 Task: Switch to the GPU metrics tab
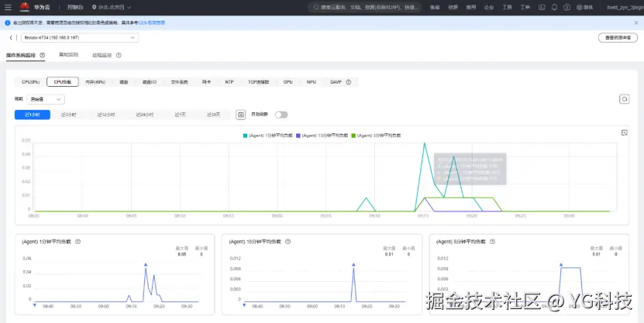click(x=288, y=82)
